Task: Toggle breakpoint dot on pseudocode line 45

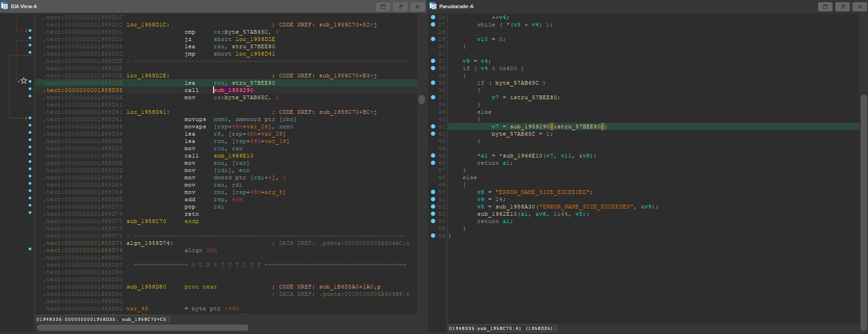Action: pyautogui.click(x=433, y=156)
